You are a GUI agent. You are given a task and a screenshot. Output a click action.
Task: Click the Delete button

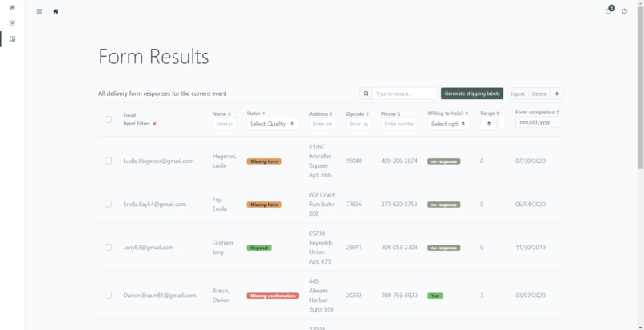[539, 93]
